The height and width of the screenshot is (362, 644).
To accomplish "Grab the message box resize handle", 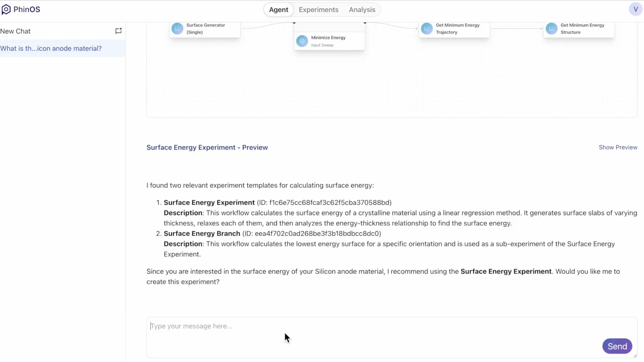I will point(635,355).
